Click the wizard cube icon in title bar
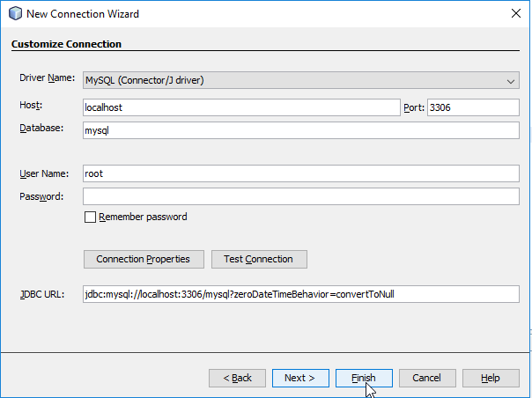This screenshot has height=398, width=532. [15, 13]
